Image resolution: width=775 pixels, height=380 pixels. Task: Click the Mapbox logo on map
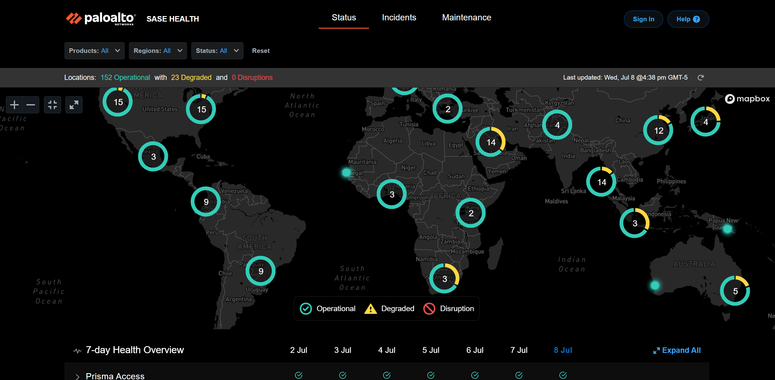point(747,99)
